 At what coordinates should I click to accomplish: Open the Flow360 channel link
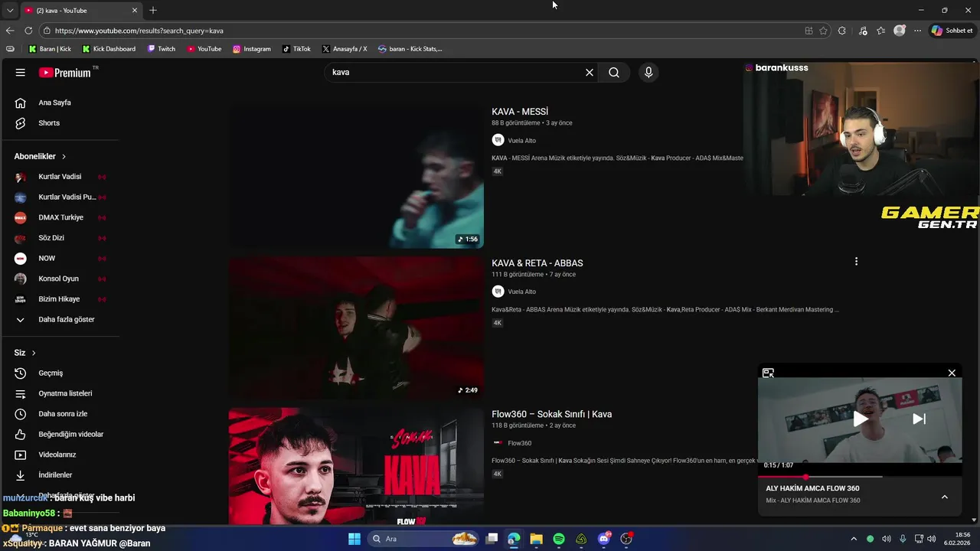(519, 443)
